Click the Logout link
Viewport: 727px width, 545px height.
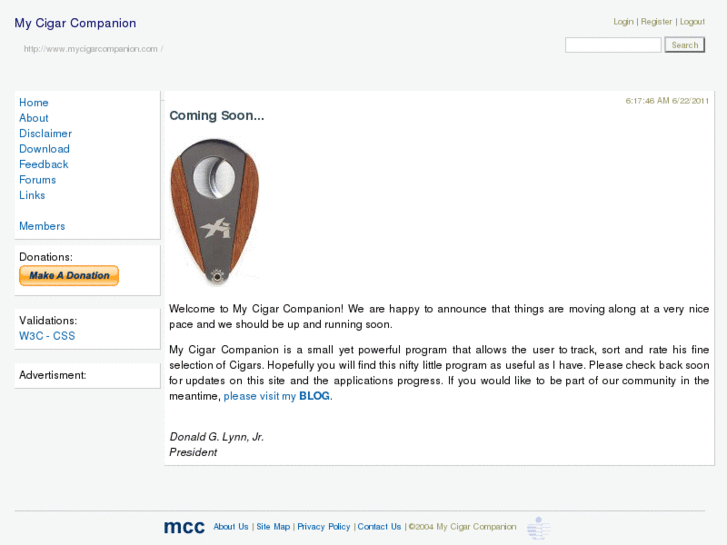[x=692, y=22]
